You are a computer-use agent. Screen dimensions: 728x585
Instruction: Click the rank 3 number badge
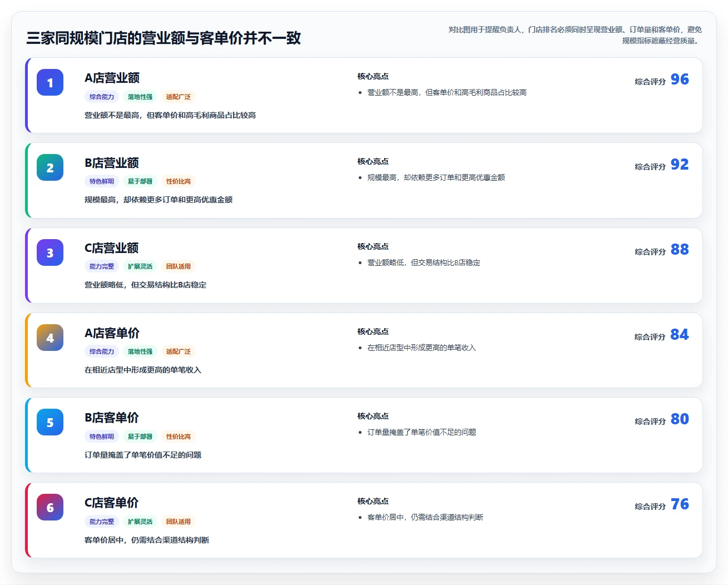pyautogui.click(x=50, y=252)
